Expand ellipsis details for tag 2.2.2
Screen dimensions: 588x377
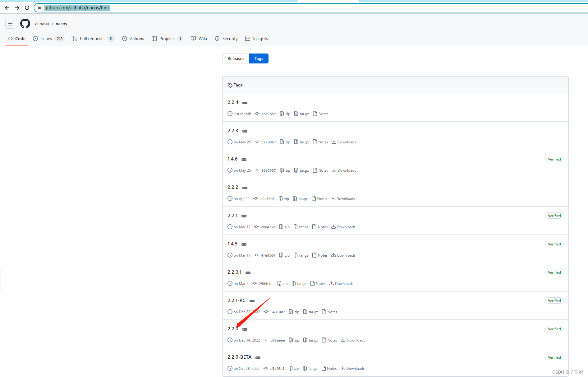(245, 188)
